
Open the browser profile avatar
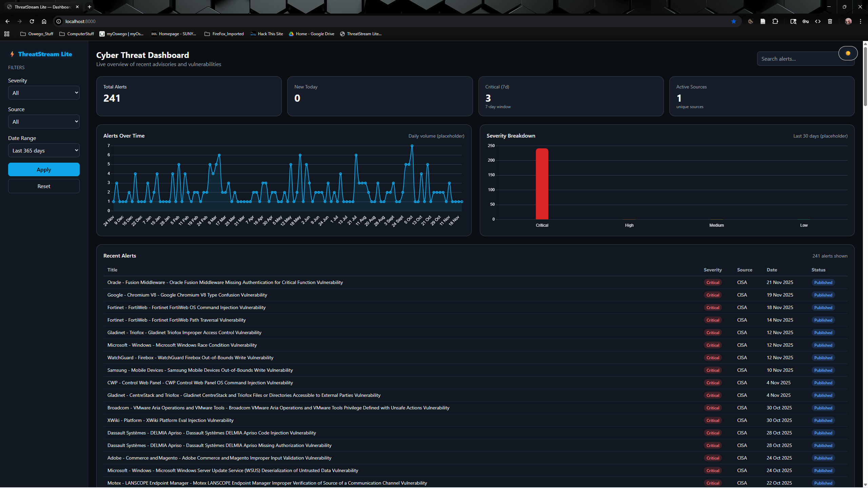click(x=848, y=21)
